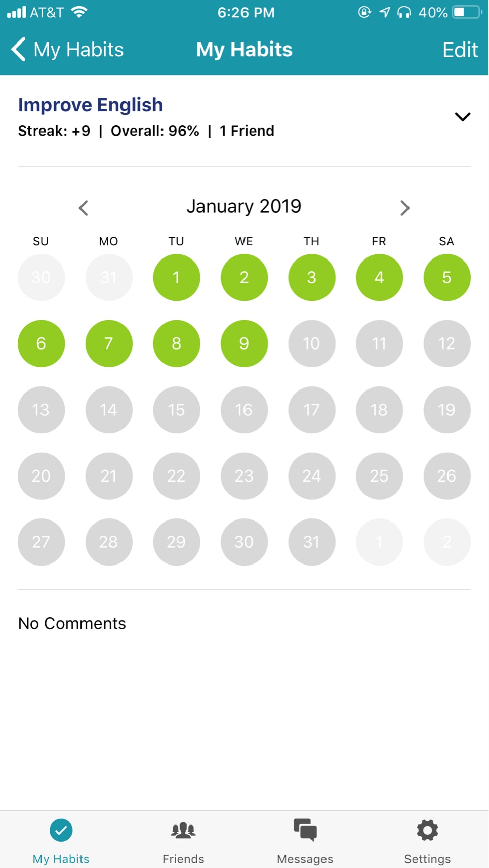Tap the battery indicator in status bar
Screen dimensions: 489x868
[467, 12]
